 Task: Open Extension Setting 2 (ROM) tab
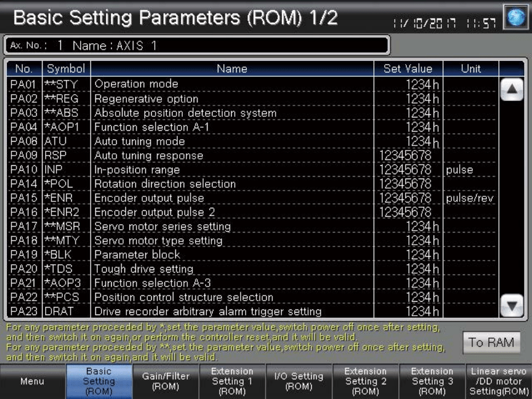click(365, 382)
